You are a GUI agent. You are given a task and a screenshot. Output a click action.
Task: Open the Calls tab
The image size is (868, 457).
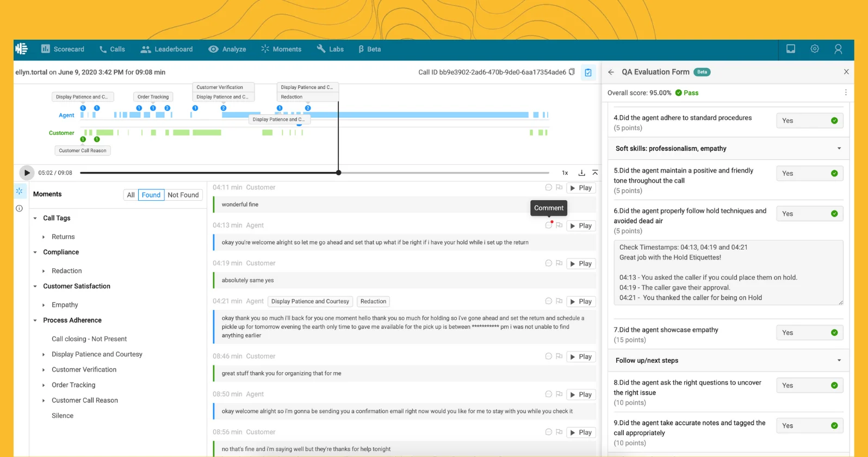pos(112,49)
